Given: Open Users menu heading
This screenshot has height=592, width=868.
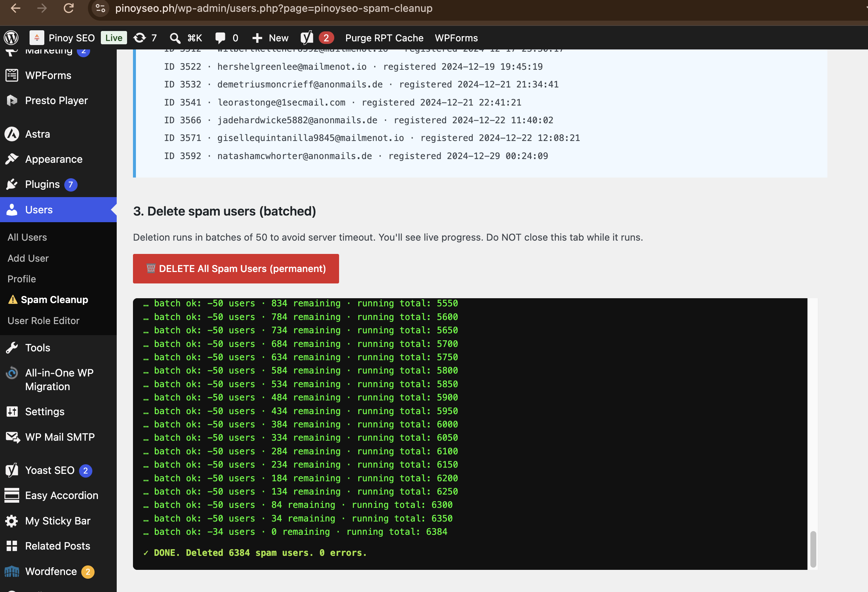Looking at the screenshot, I should click(39, 209).
